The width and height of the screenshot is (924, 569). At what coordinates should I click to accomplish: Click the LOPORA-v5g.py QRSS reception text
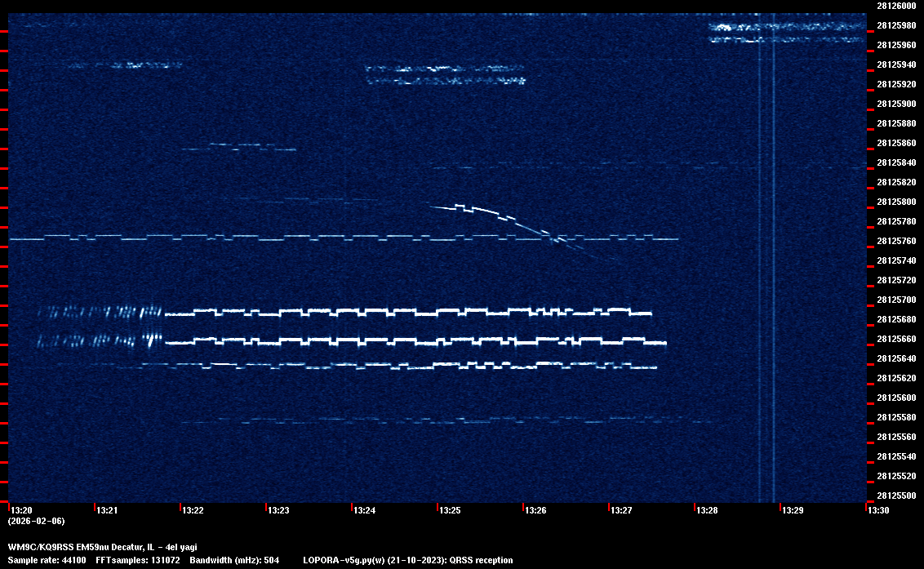point(408,560)
